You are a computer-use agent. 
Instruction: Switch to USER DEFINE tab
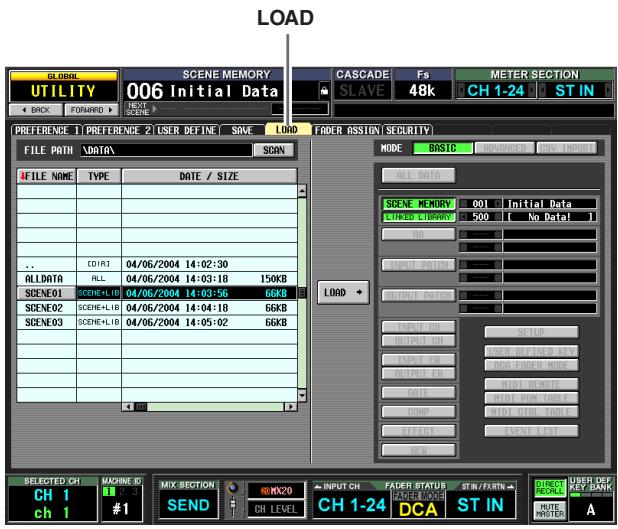(x=186, y=130)
